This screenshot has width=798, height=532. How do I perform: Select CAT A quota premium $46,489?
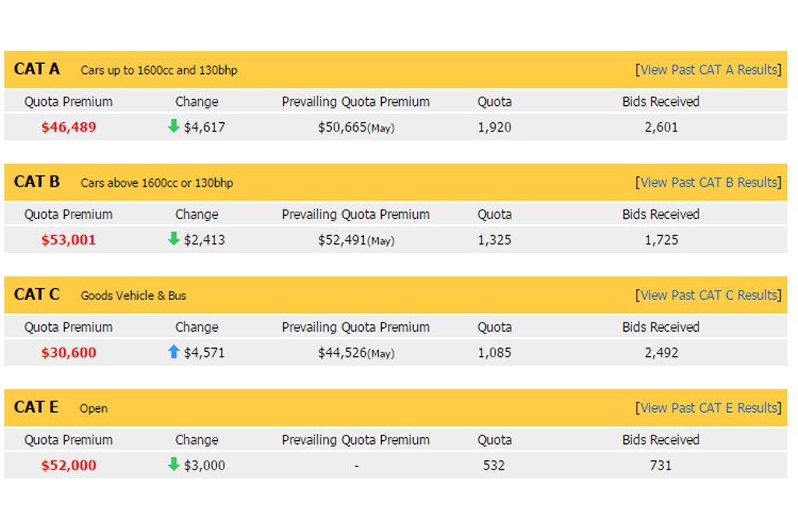(x=69, y=127)
